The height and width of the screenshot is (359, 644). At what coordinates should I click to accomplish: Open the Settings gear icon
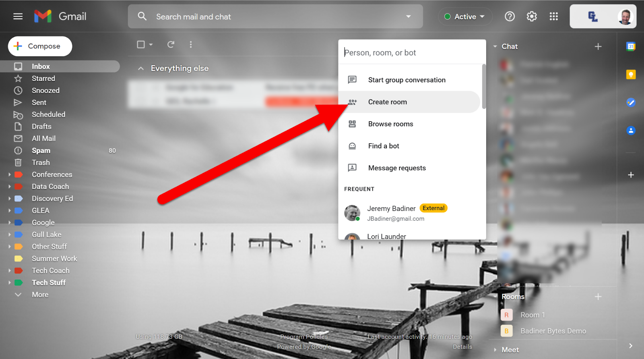click(x=532, y=17)
